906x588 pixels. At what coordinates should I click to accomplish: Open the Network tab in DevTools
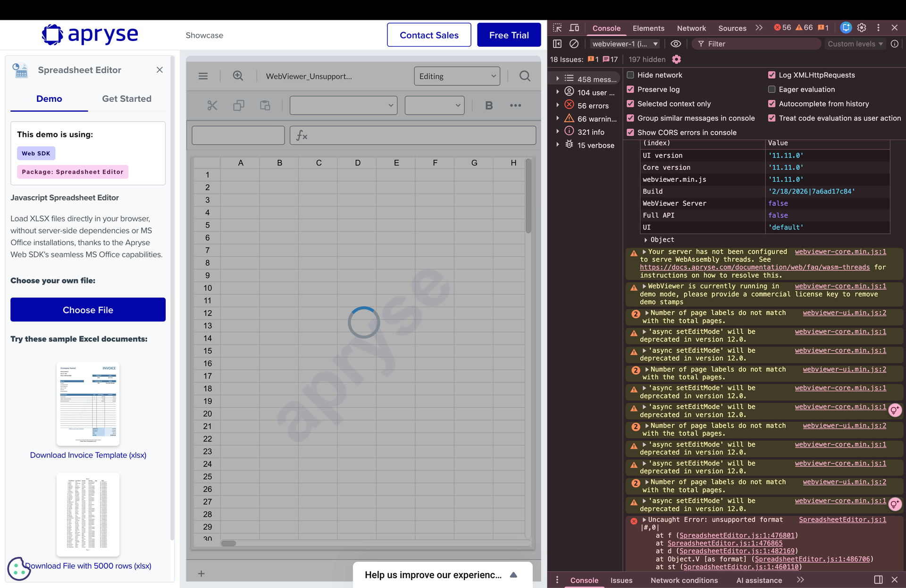[x=691, y=28]
